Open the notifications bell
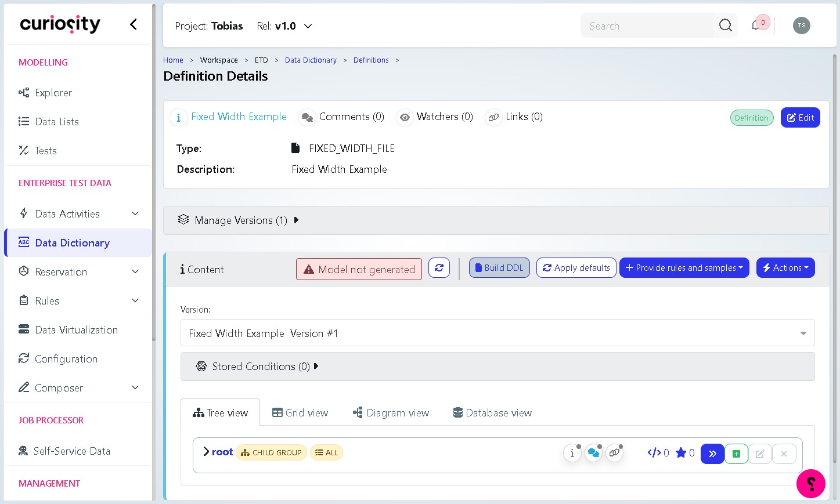The height and width of the screenshot is (504, 840). click(x=755, y=26)
